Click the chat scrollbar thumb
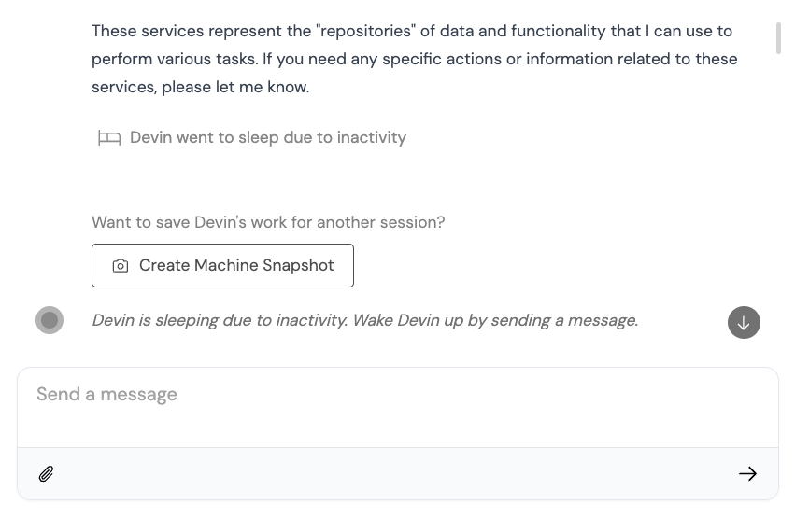This screenshot has width=795, height=532. coord(778,38)
